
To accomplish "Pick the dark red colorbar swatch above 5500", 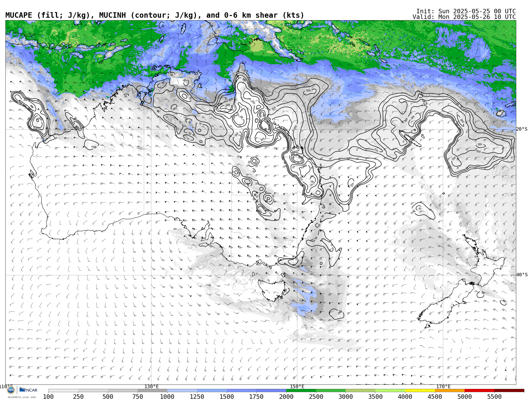I will pos(509,391).
